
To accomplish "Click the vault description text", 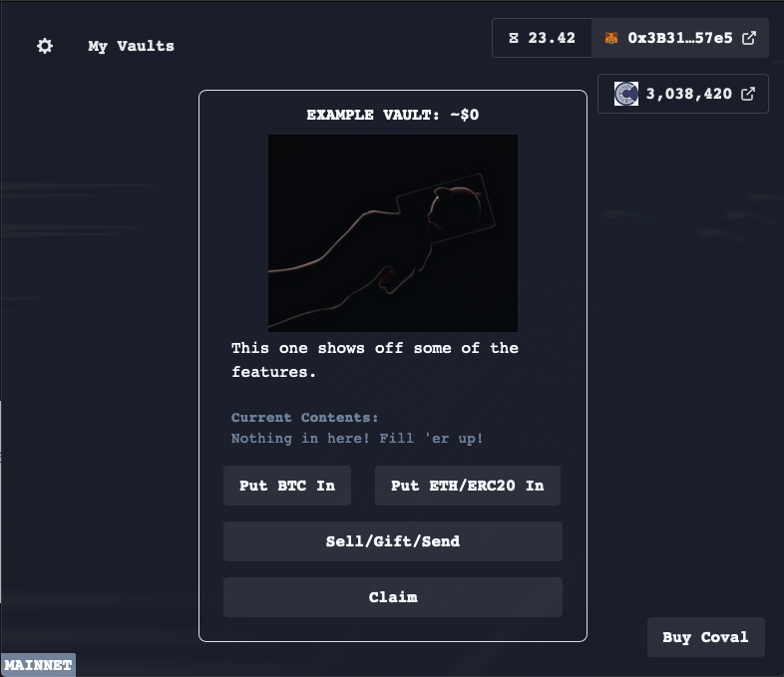I will [375, 360].
